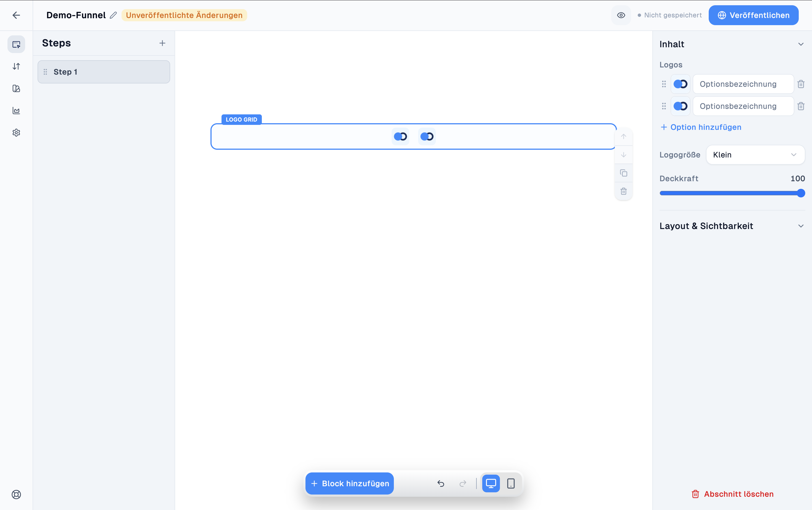Switch to desktop preview mode
The image size is (812, 510).
[x=491, y=483]
